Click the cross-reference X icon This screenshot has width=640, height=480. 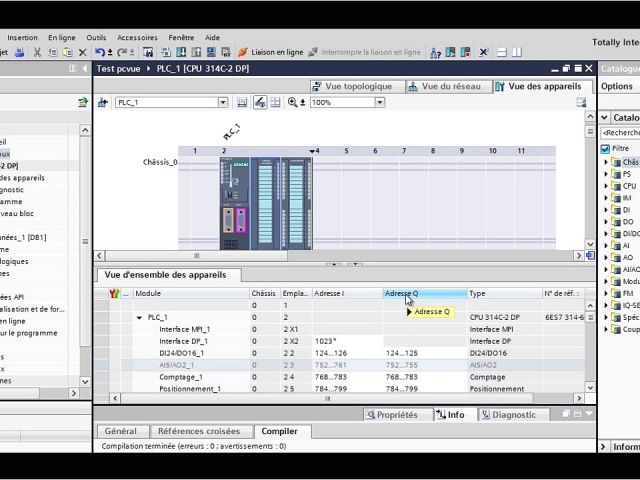click(x=483, y=52)
